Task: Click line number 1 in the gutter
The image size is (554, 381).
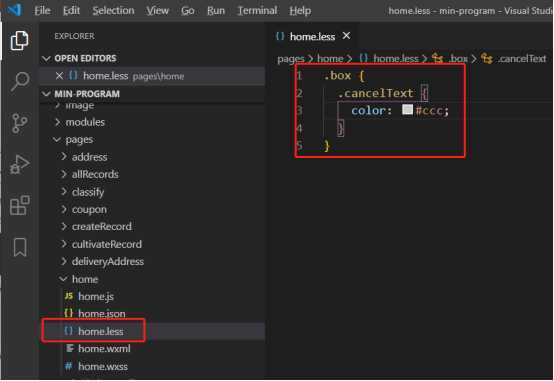Action: point(299,75)
